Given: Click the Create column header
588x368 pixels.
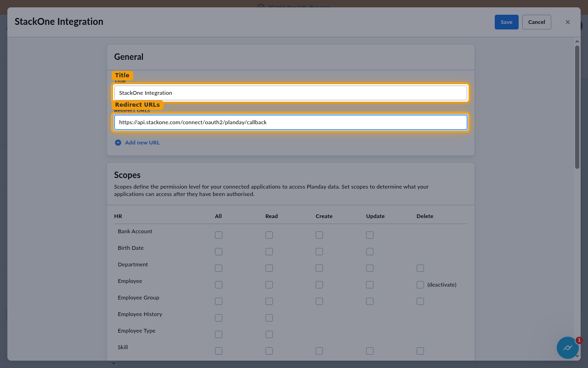Looking at the screenshot, I should [324, 216].
